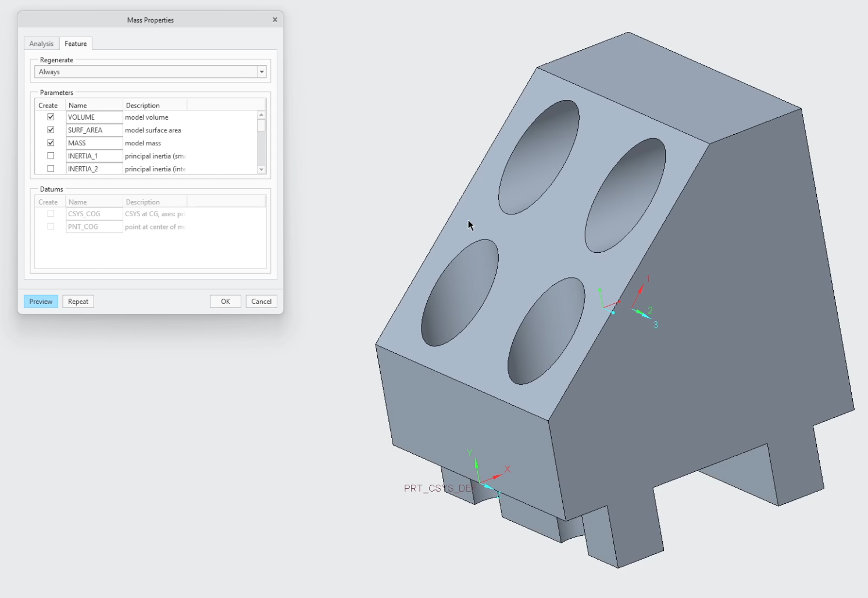Viewport: 868px width, 598px height.
Task: Confirm with the OK button
Action: [x=226, y=302]
